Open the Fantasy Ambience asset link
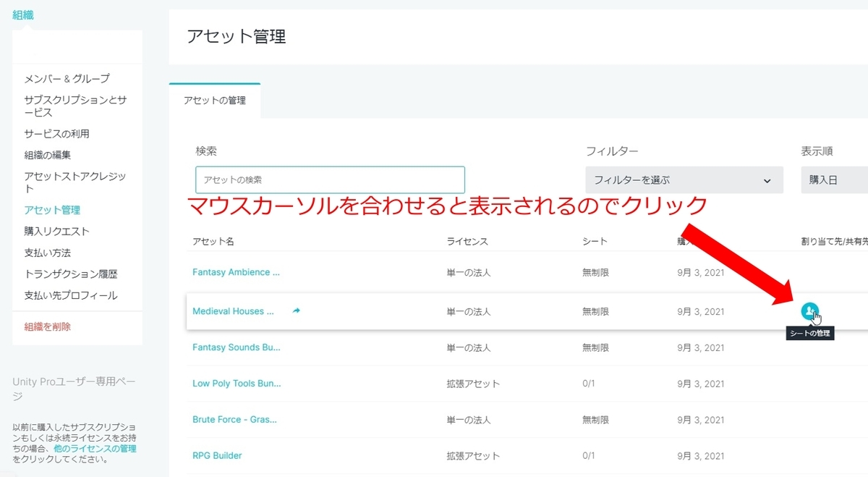This screenshot has width=868, height=477. [x=236, y=272]
